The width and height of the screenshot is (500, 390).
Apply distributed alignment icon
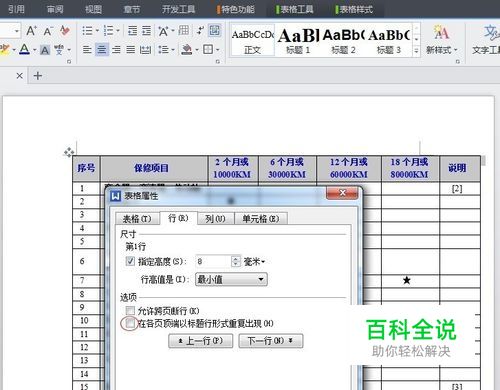pos(145,50)
